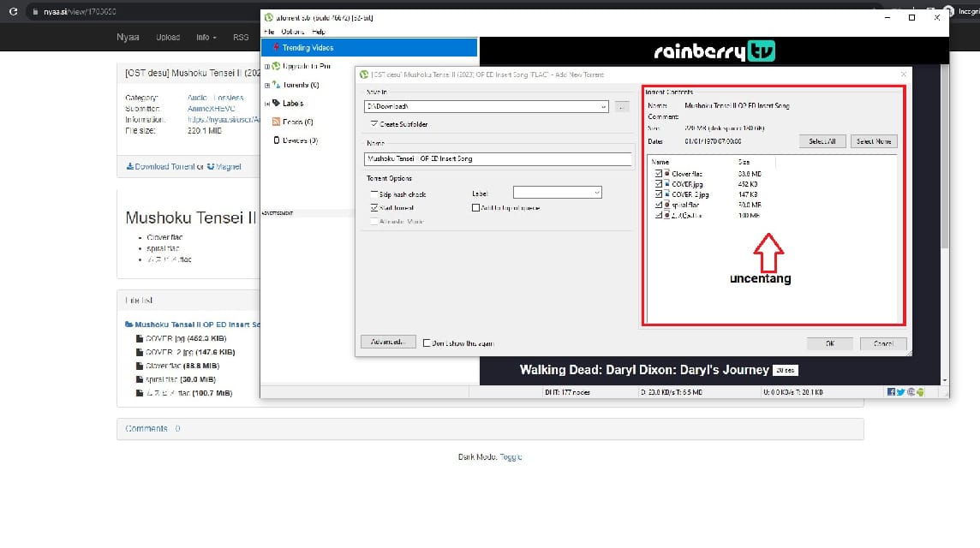The width and height of the screenshot is (980, 548).
Task: Uncheck the Clover.flac file checkbox
Action: tap(658, 174)
